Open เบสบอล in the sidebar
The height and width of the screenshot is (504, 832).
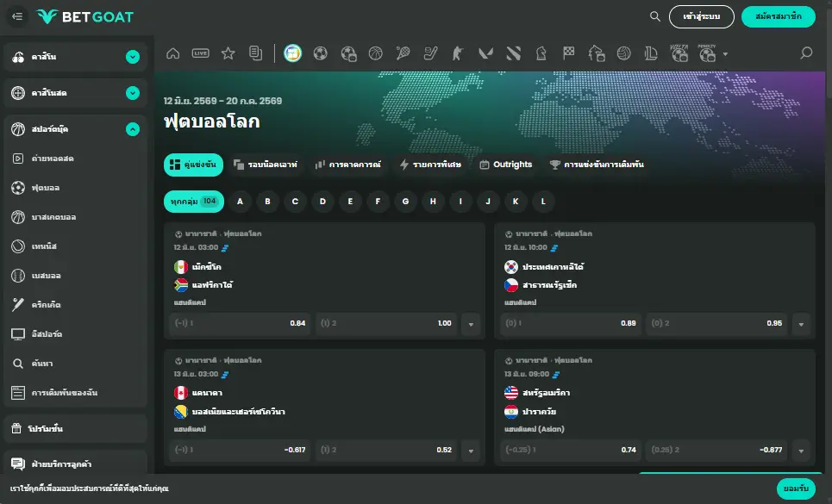coord(75,276)
